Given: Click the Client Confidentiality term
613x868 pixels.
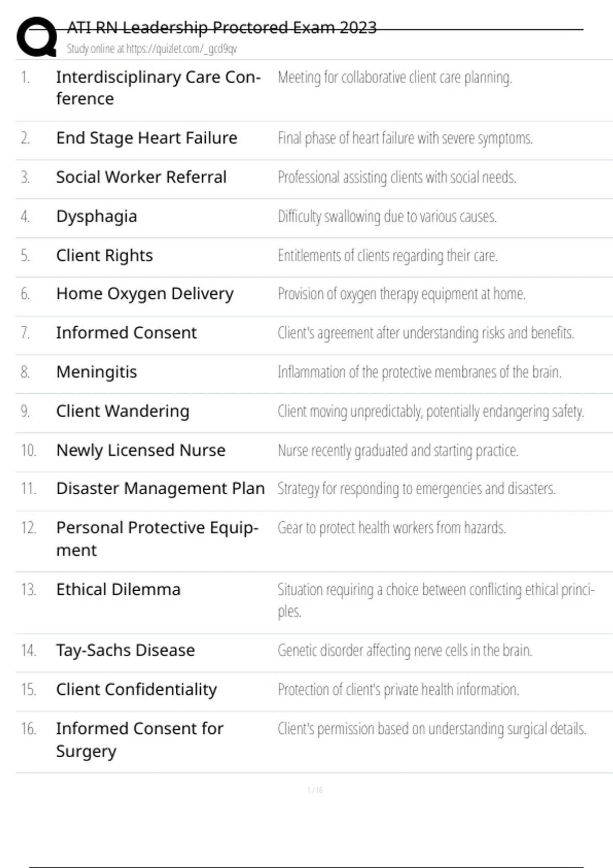Looking at the screenshot, I should point(136,689).
